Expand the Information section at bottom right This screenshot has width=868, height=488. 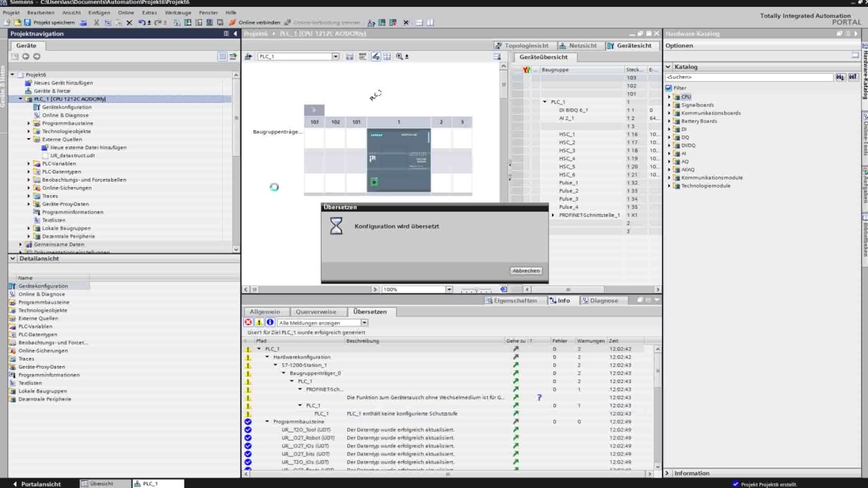point(667,473)
